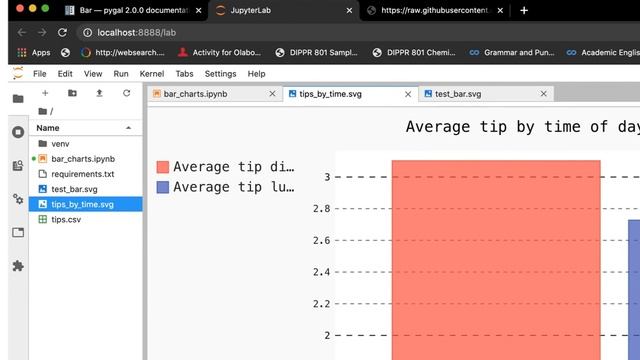Click the browser back arrow
Screen dimensions: 640x360
(22, 32)
